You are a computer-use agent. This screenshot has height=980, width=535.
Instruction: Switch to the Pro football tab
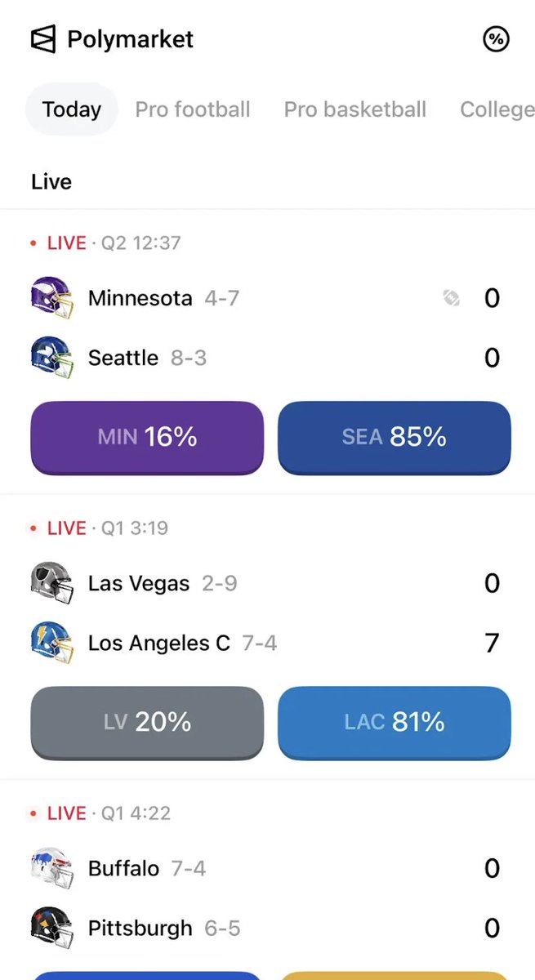click(x=193, y=109)
